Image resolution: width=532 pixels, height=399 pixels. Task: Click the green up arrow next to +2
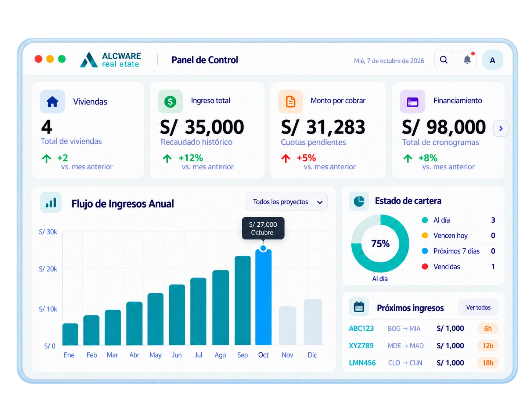(x=47, y=158)
